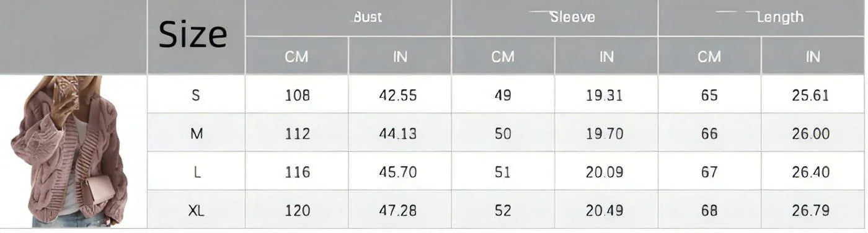Viewport: 868px width, 233px height.
Task: Click the 20.49 sleeve inches cell
Action: point(606,210)
